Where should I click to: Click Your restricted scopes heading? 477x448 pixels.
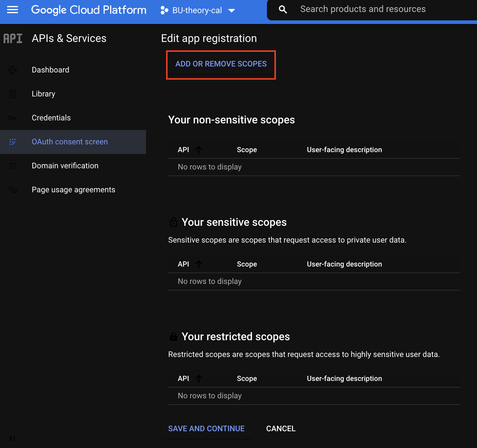(x=236, y=337)
